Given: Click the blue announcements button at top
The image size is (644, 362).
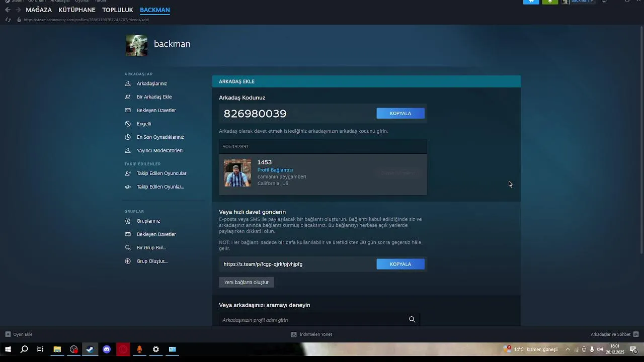Looking at the screenshot, I should 531,2.
